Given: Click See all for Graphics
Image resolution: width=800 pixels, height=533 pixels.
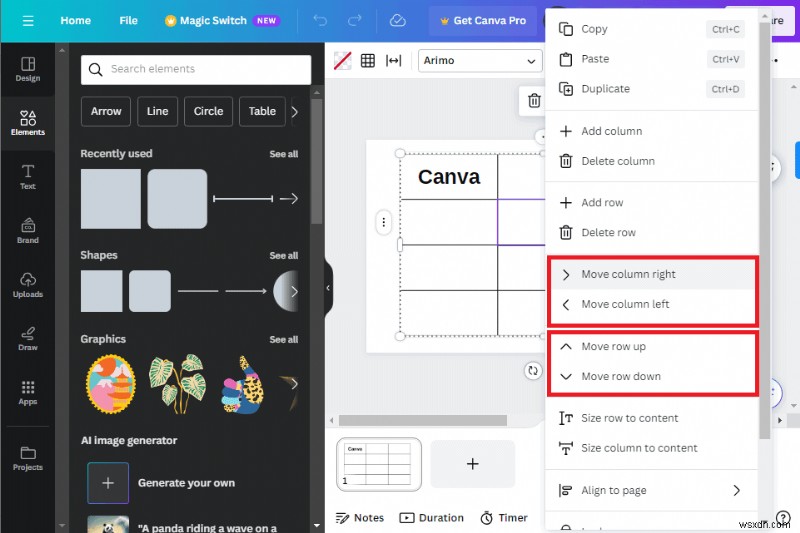Looking at the screenshot, I should coord(284,340).
